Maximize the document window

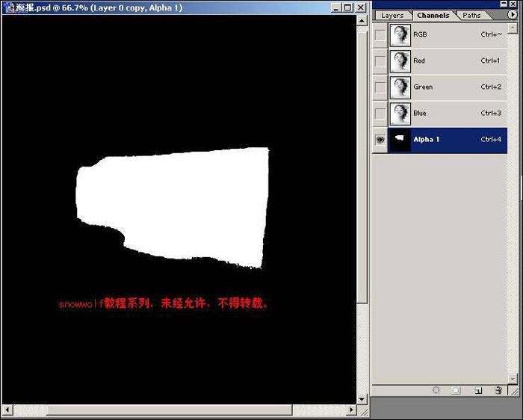pyautogui.click(x=348, y=7)
